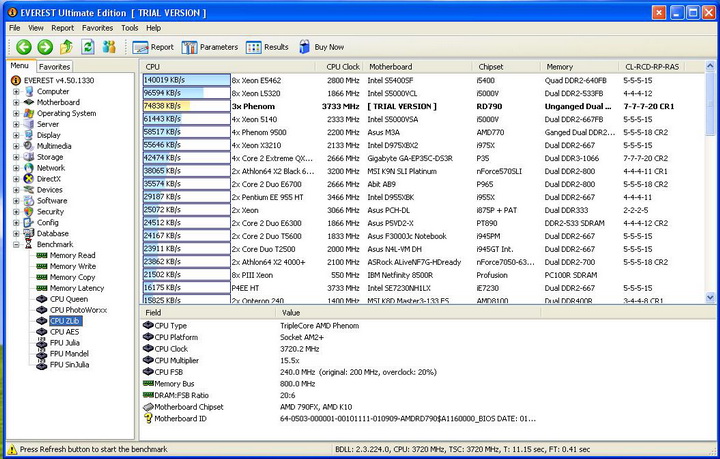Select the Memory Copy benchmark icon
720x459 pixels.
point(42,277)
